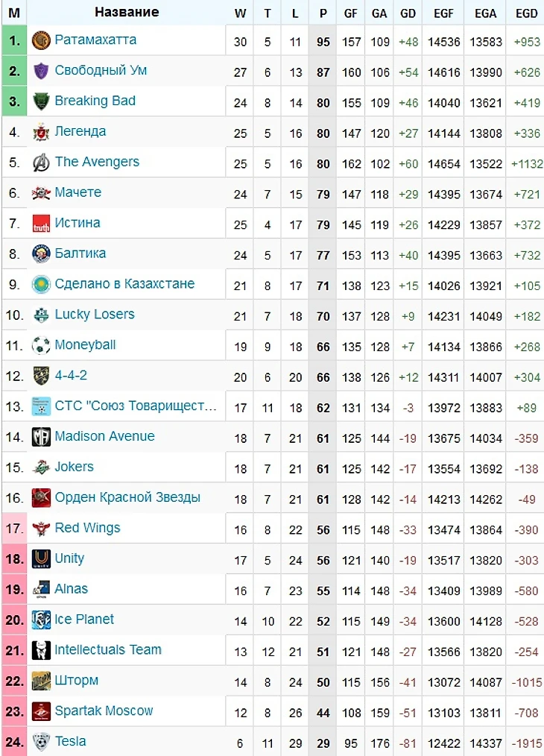544x756 pixels.
Task: Click the Сделано в Казахстане flag icon
Action: point(41,285)
